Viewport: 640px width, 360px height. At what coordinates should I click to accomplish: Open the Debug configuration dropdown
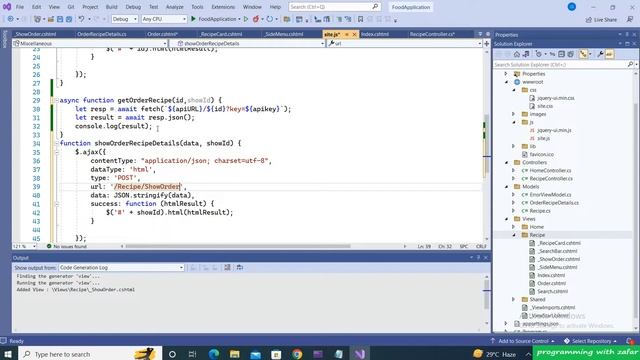[x=125, y=19]
